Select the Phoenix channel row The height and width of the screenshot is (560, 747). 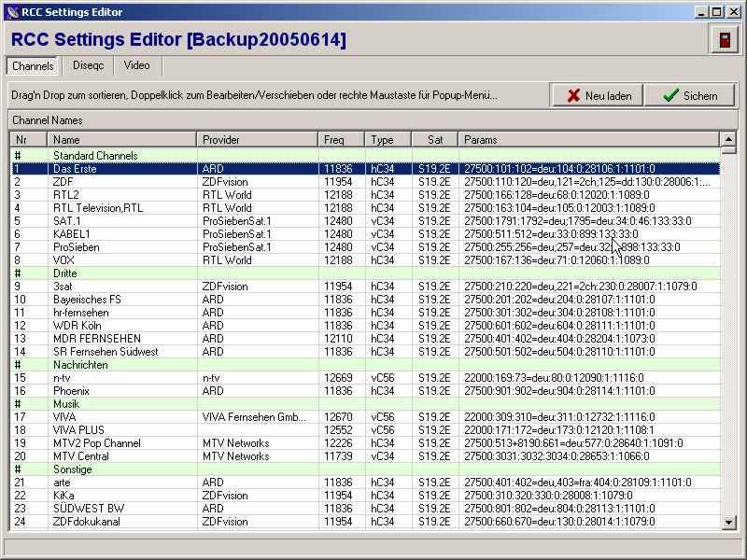[x=365, y=391]
